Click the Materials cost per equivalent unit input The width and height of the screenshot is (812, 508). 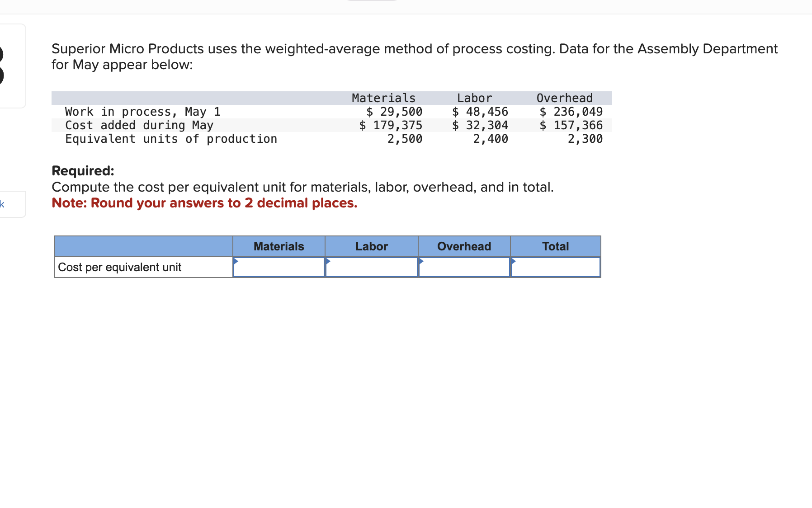279,267
